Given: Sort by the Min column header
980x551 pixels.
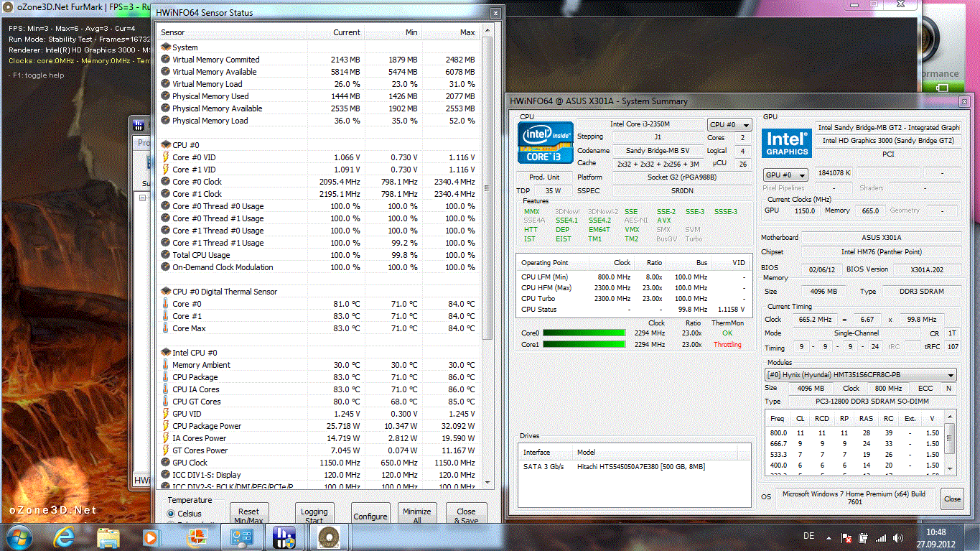Looking at the screenshot, I should tap(393, 32).
